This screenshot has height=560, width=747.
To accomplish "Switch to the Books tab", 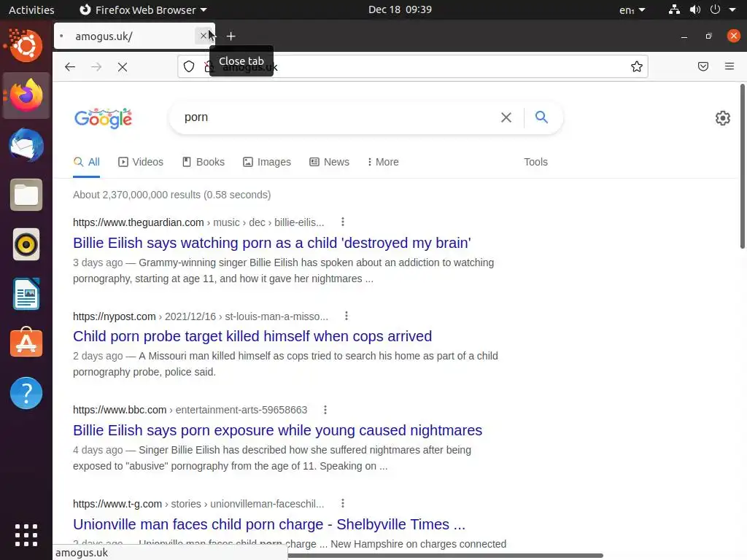I will point(204,162).
